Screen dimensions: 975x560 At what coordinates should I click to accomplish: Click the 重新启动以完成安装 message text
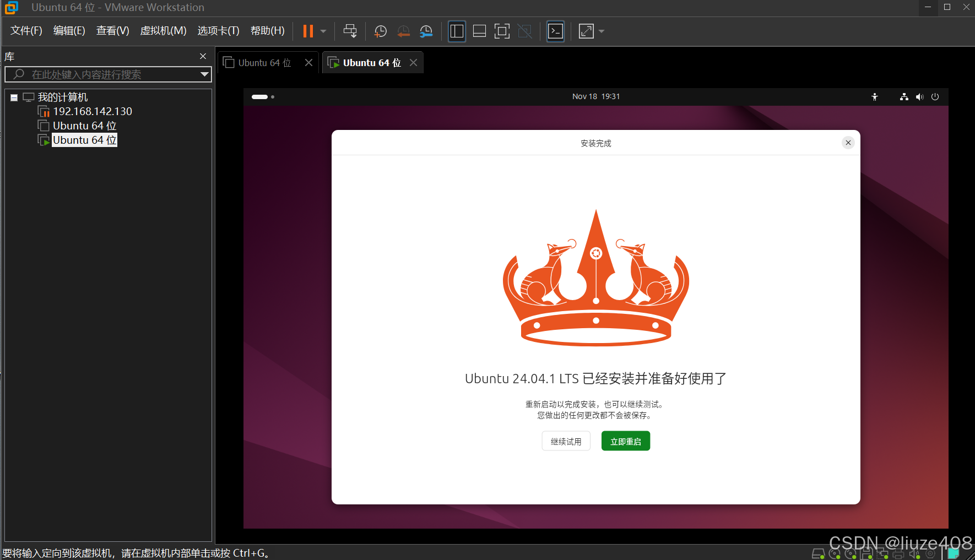click(x=596, y=405)
